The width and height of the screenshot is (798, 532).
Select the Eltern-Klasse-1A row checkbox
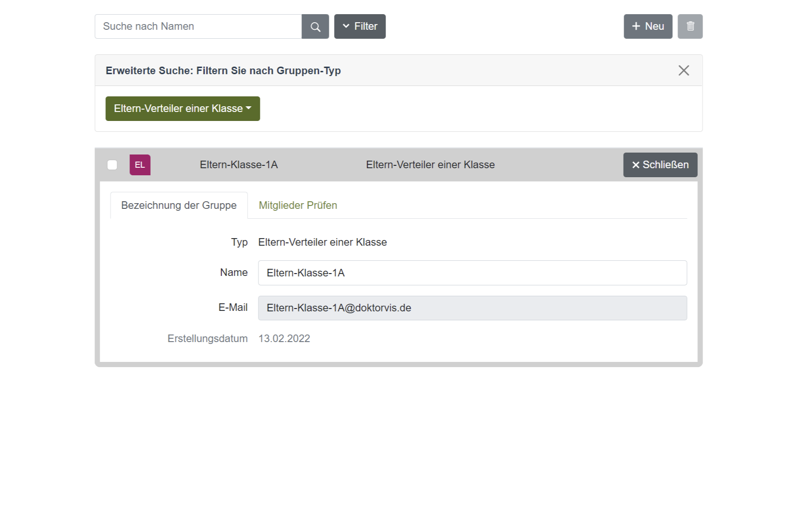(112, 165)
